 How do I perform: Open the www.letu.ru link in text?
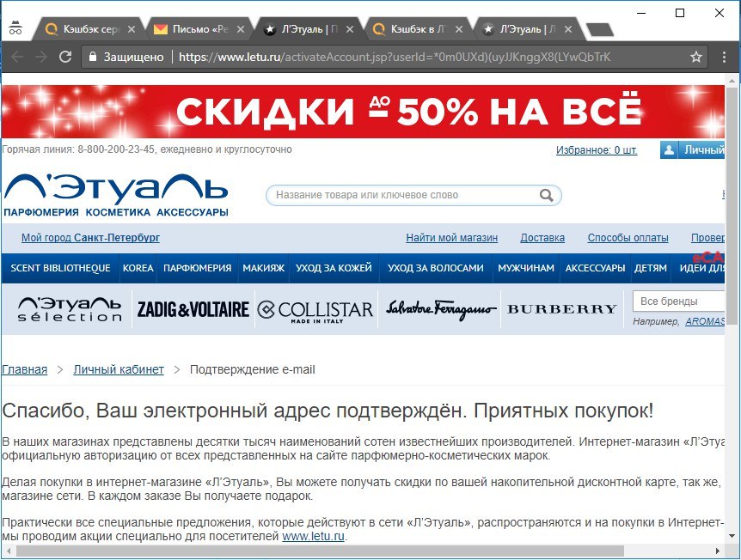(x=313, y=537)
